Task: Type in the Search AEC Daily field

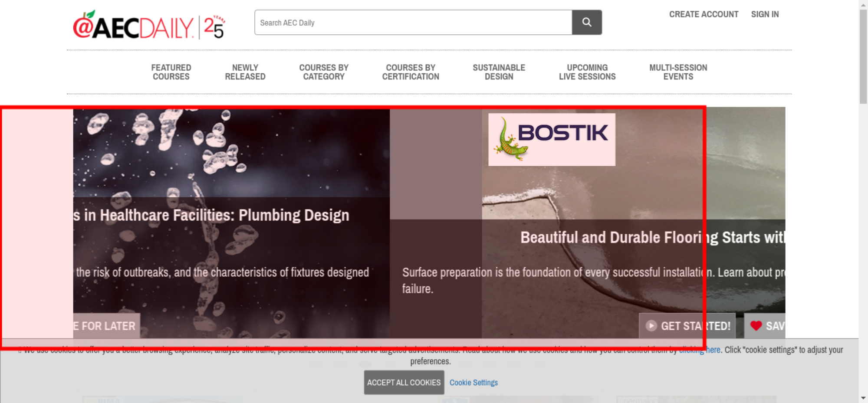Action: [x=412, y=23]
